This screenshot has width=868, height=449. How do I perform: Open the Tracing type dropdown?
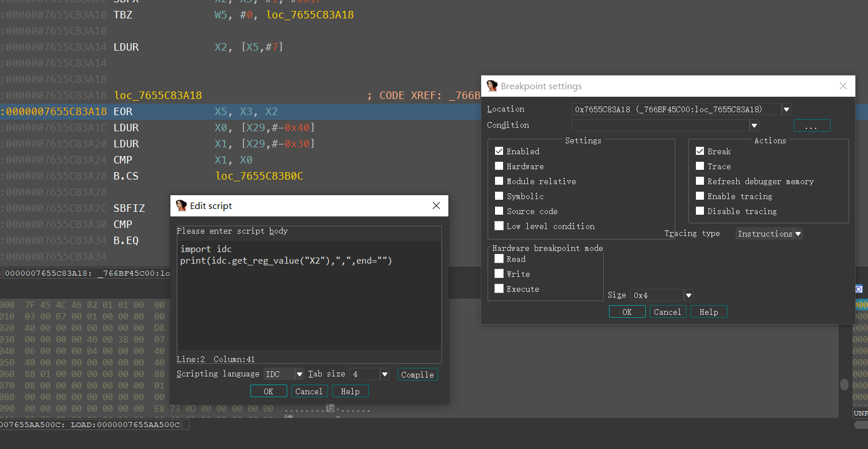tap(798, 233)
